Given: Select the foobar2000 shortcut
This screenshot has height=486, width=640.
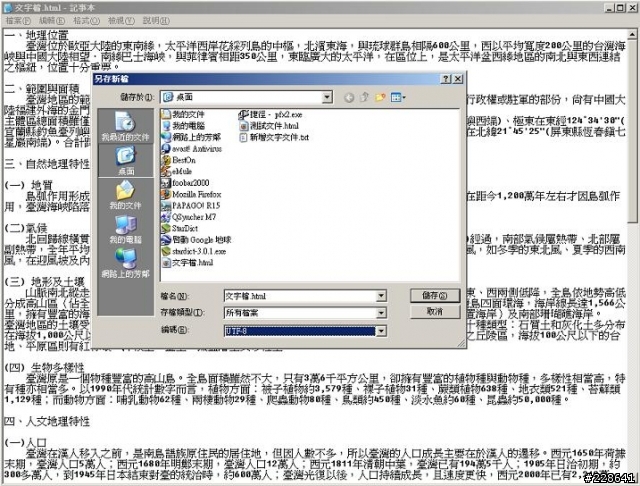Looking at the screenshot, I should (x=185, y=183).
